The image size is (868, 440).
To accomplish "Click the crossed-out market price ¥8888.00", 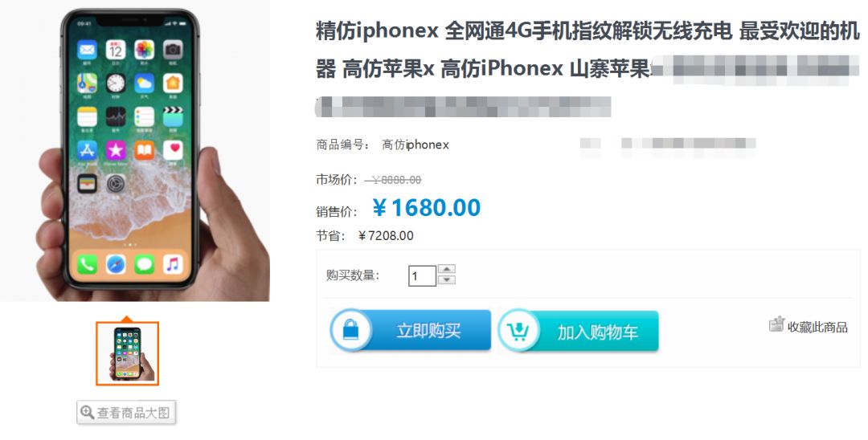I will [x=392, y=180].
